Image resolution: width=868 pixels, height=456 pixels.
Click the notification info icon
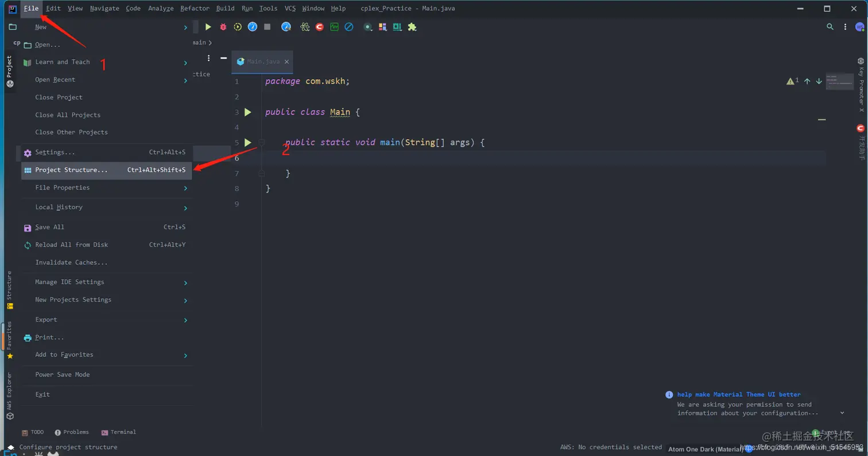[x=669, y=395]
